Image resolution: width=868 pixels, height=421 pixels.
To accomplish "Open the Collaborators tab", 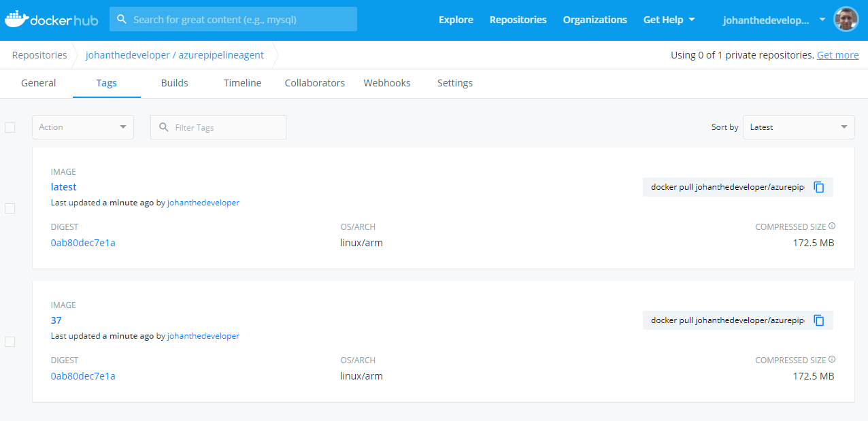I will tap(315, 83).
